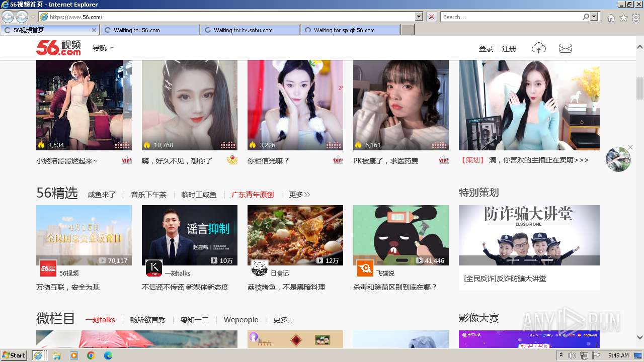This screenshot has width=644, height=362.
Task: Click crown badge beside 小燃陪哥哥燃起来
Action: (x=126, y=160)
